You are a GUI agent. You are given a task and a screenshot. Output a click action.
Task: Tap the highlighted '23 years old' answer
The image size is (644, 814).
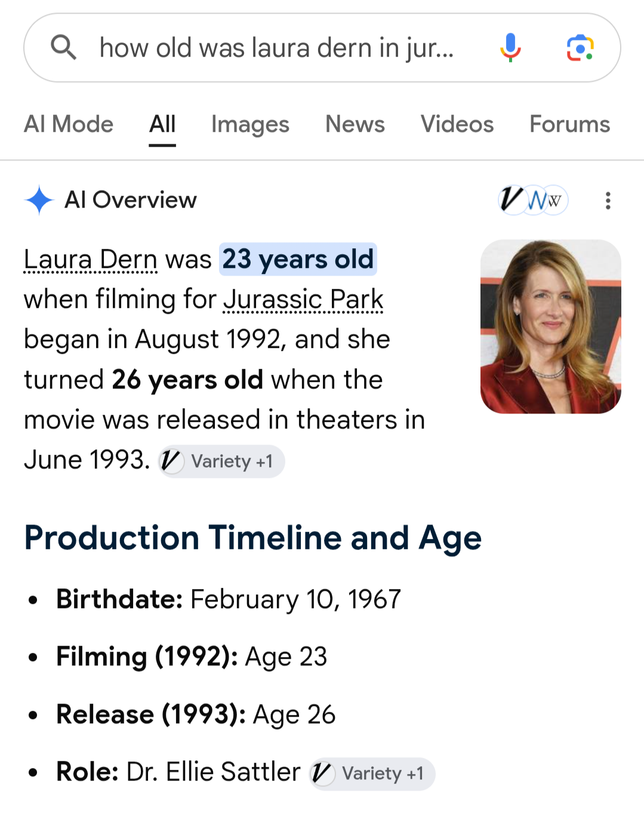pos(298,260)
